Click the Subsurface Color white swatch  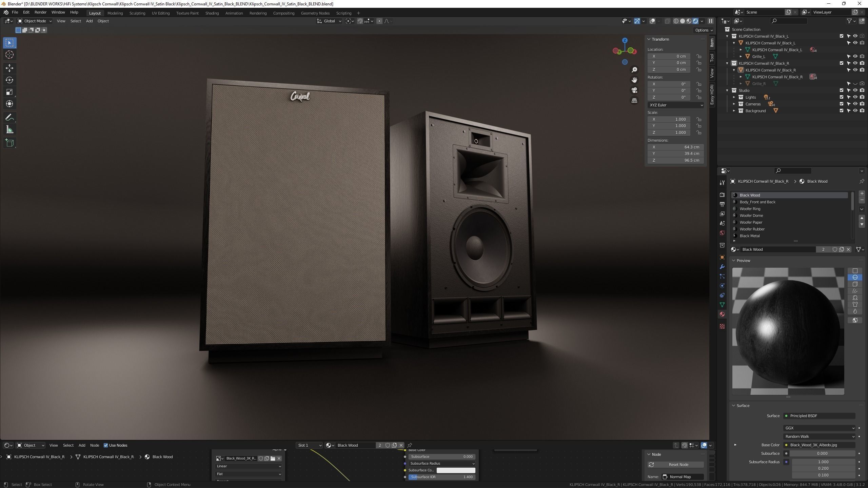click(x=456, y=470)
